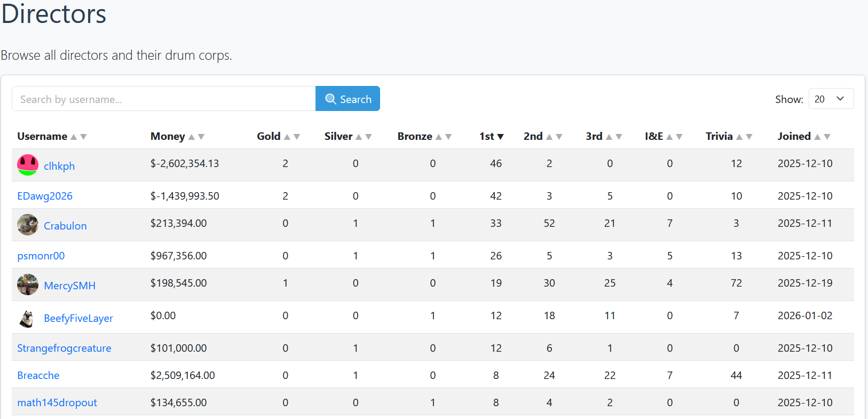The width and height of the screenshot is (868, 419).
Task: Sort Joined column ascending arrow
Action: 817,137
